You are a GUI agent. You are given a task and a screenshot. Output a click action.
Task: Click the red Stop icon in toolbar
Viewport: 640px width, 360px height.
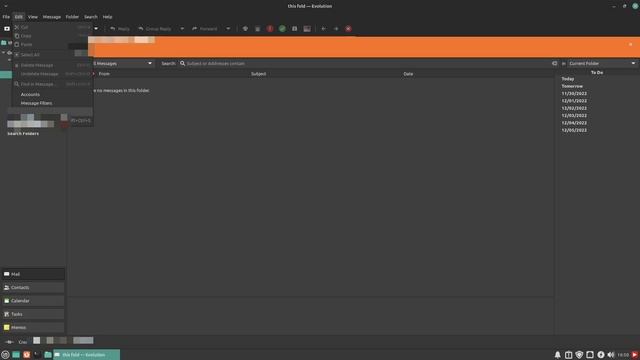click(348, 29)
